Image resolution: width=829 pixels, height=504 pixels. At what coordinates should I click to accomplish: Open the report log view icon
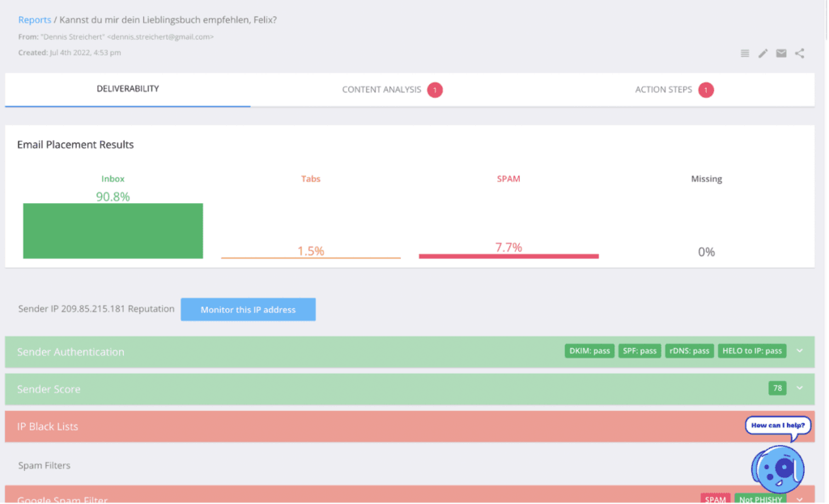click(744, 53)
